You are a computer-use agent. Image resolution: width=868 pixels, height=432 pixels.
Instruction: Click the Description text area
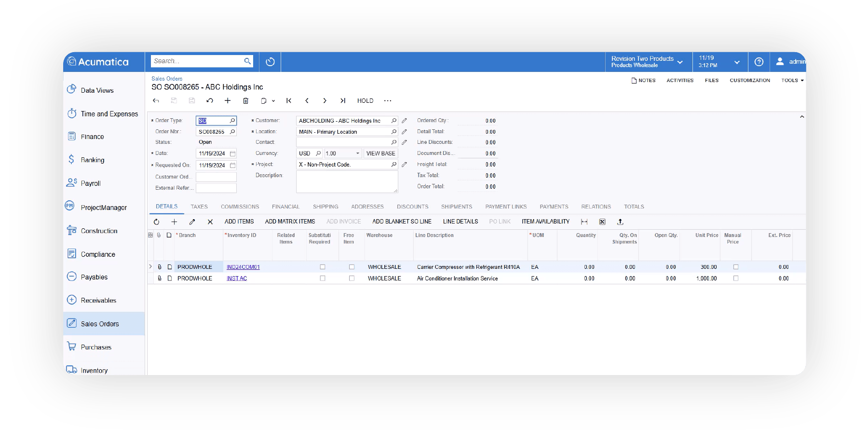(347, 182)
